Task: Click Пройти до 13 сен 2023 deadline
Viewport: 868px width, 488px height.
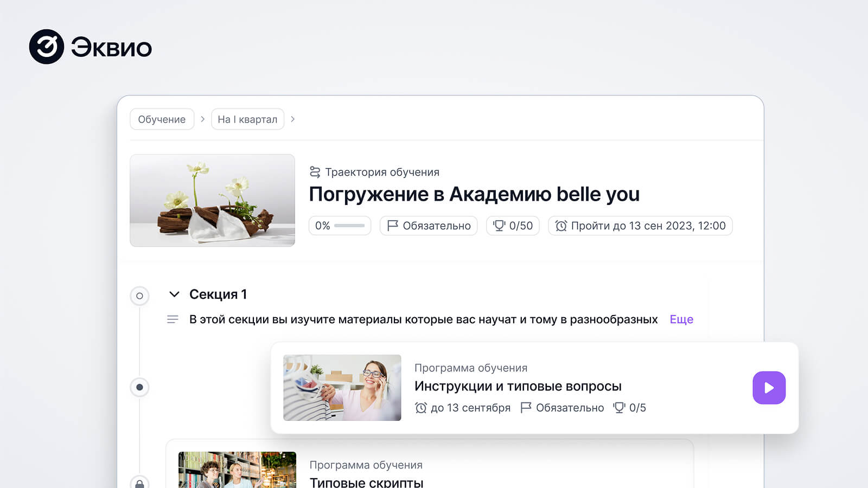Action: (x=640, y=226)
